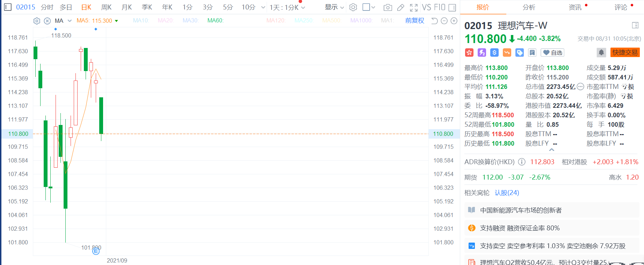Viewport: 644px width, 265px height.
Task: Open the 评论 comments tab
Action: click(x=621, y=7)
